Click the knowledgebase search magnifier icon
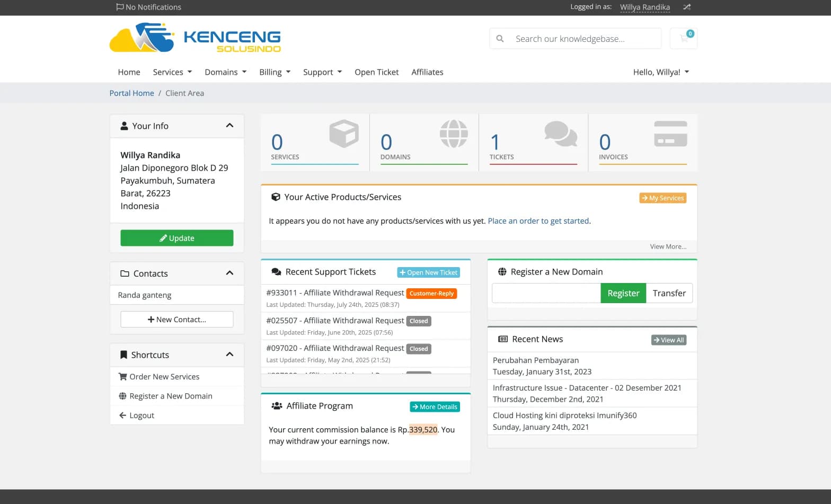Screen dimensions: 831x504 point(500,39)
